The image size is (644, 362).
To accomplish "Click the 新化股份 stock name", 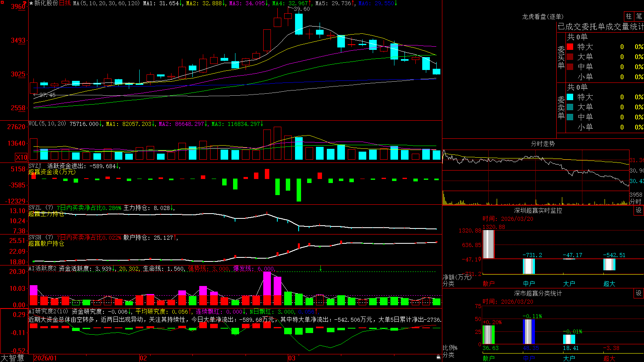I will (x=46, y=3).
